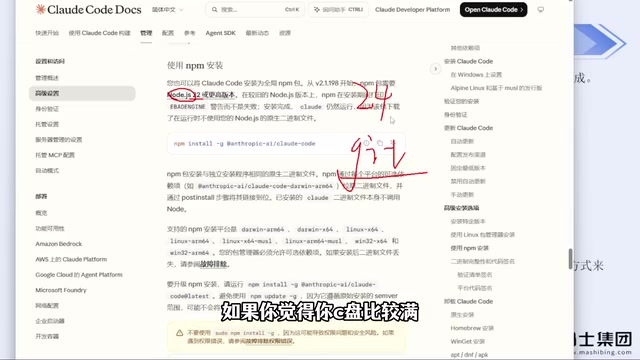Image resolution: width=640 pixels, height=360 pixels.
Task: Open AWS 上的 Claude Platform sidebar item
Action: [x=71, y=259]
